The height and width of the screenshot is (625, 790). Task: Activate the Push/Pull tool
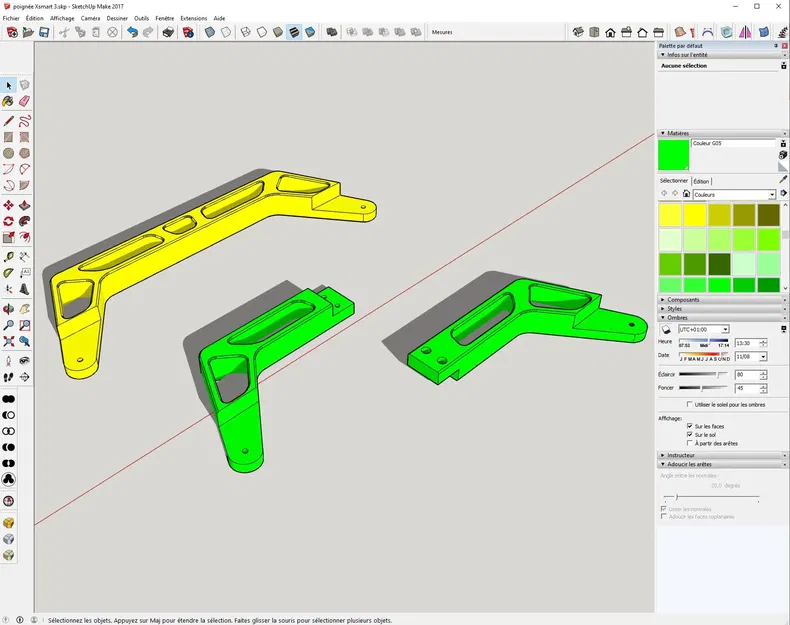(24, 205)
